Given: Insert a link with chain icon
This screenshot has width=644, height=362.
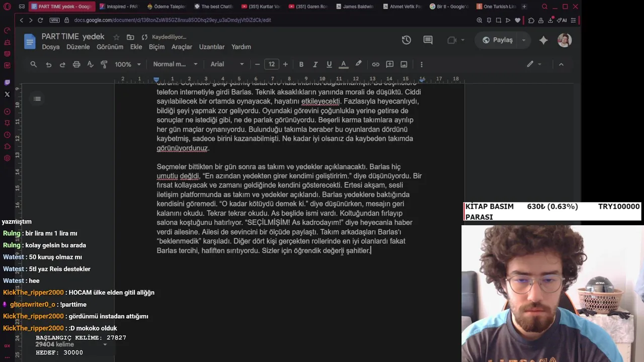Looking at the screenshot, I should pyautogui.click(x=375, y=64).
